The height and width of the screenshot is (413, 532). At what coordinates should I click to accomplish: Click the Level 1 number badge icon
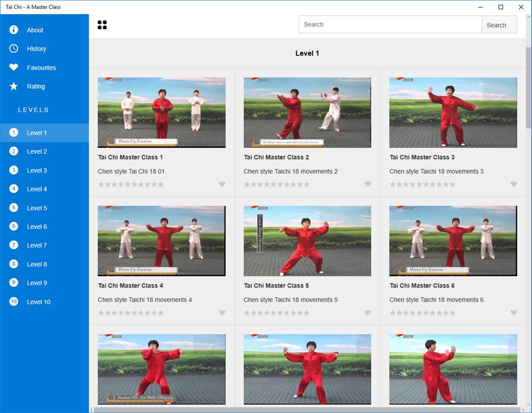14,133
